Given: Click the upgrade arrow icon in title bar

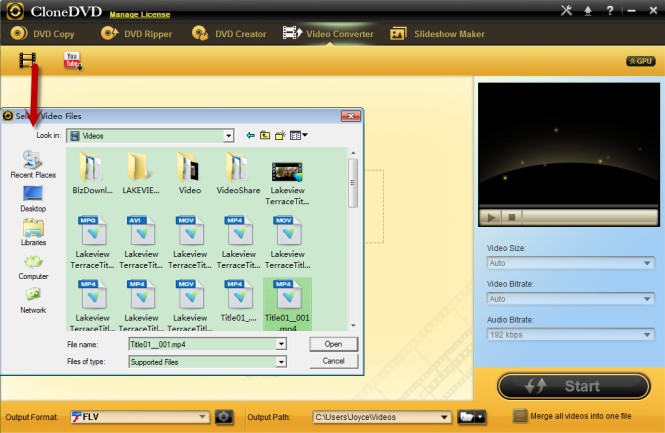Looking at the screenshot, I should [x=588, y=11].
